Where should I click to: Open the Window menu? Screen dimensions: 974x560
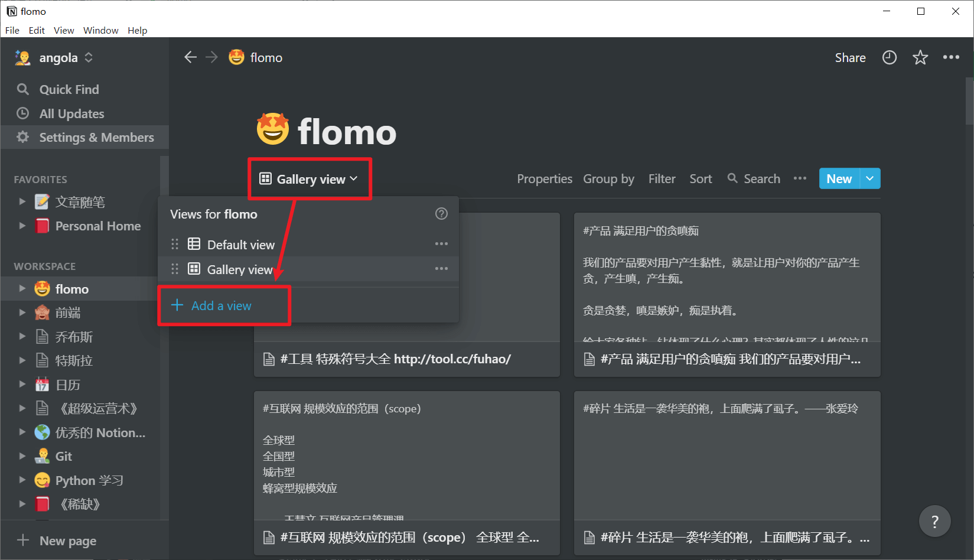pyautogui.click(x=100, y=30)
